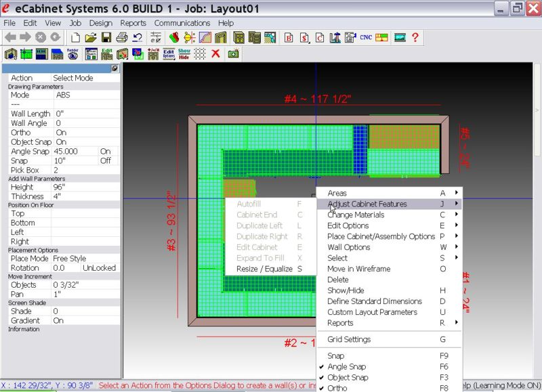Click the B document report icon
Viewport: 542px width, 392px height.
click(289, 37)
